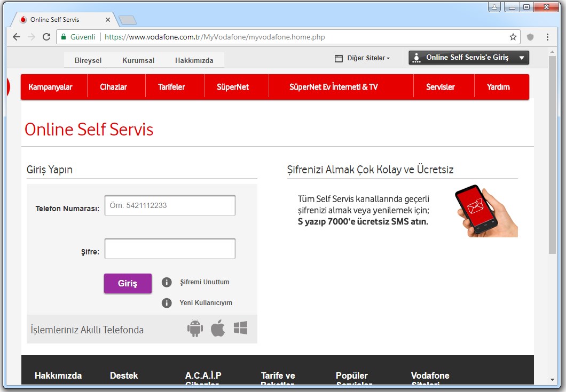The width and height of the screenshot is (566, 392).
Task: Click the Şifremi Unuttum link
Action: point(205,282)
